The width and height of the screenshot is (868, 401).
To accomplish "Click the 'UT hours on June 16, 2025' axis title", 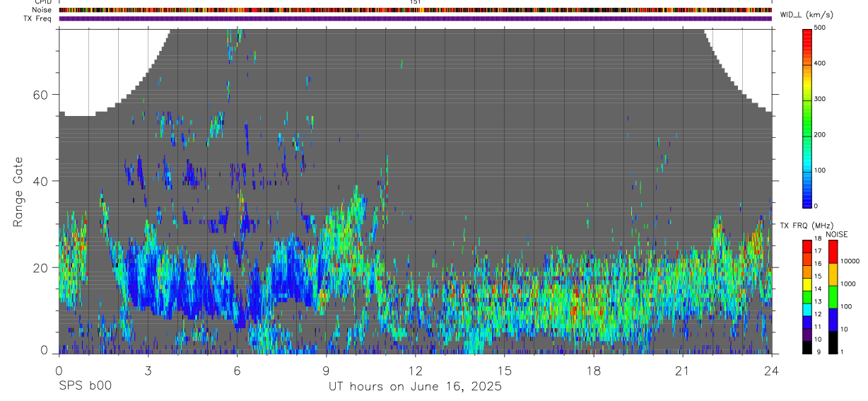I will point(415,386).
